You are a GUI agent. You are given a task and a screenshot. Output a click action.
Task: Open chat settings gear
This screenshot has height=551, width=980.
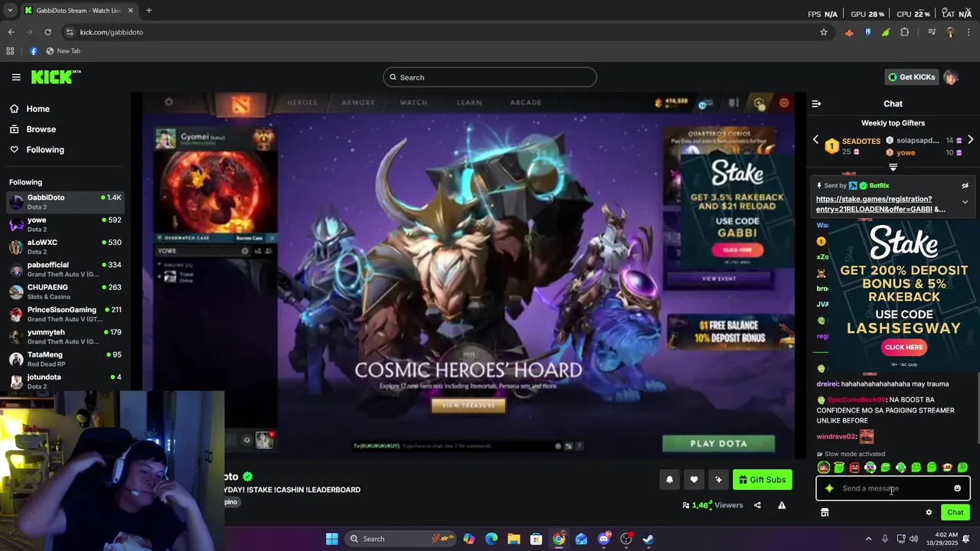(929, 513)
